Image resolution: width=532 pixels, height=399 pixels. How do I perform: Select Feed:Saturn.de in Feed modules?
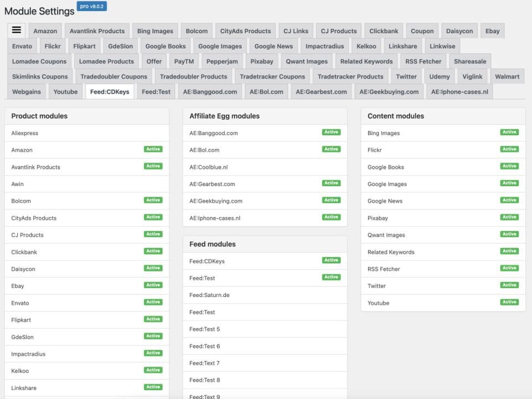pyautogui.click(x=265, y=295)
